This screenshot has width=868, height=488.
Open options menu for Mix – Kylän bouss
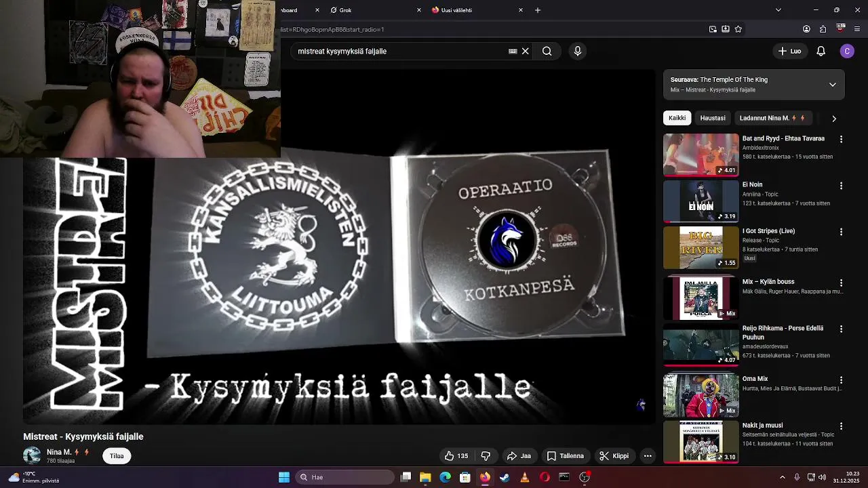[x=841, y=283]
